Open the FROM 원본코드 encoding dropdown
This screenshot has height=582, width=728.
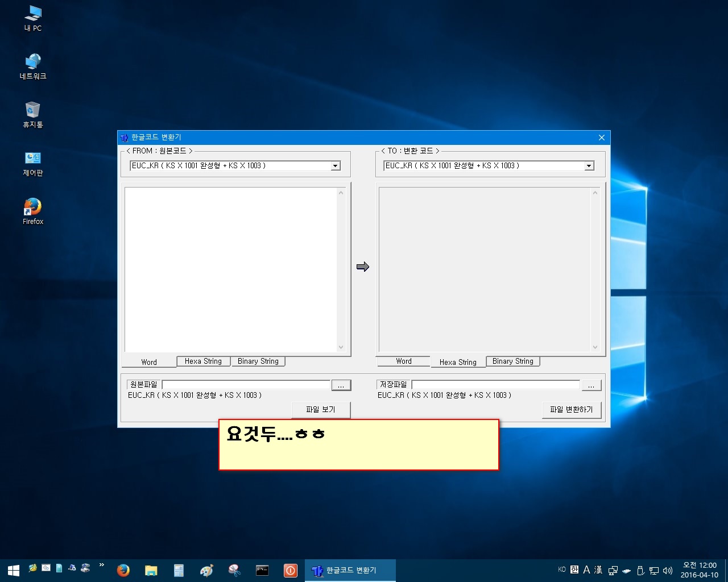336,166
